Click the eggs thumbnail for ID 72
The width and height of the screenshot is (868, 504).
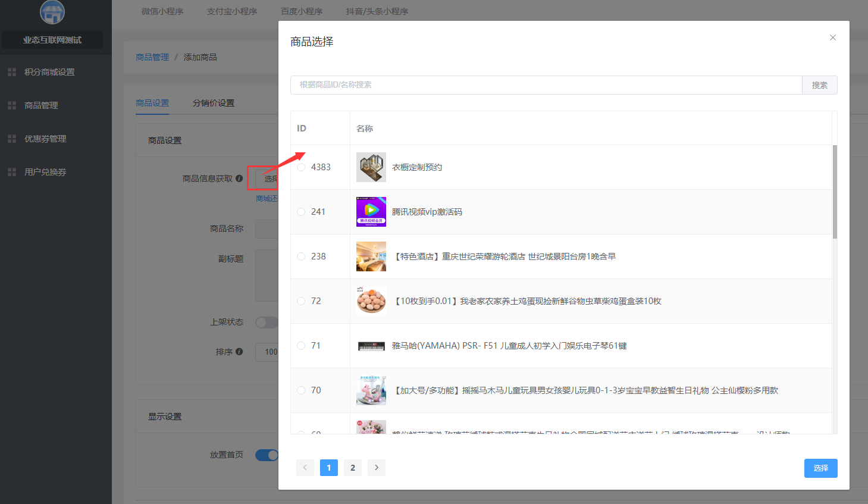coord(371,301)
